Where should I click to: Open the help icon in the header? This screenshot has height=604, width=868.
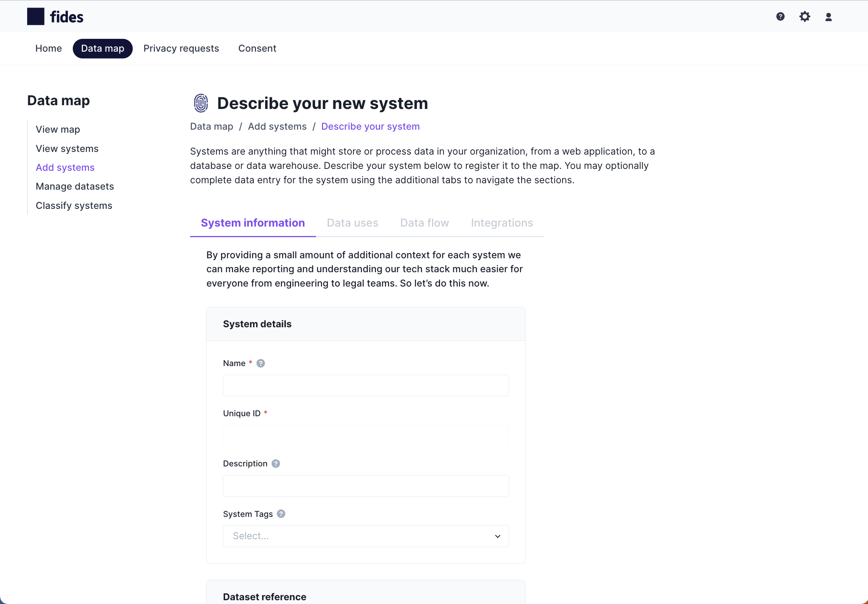(780, 17)
